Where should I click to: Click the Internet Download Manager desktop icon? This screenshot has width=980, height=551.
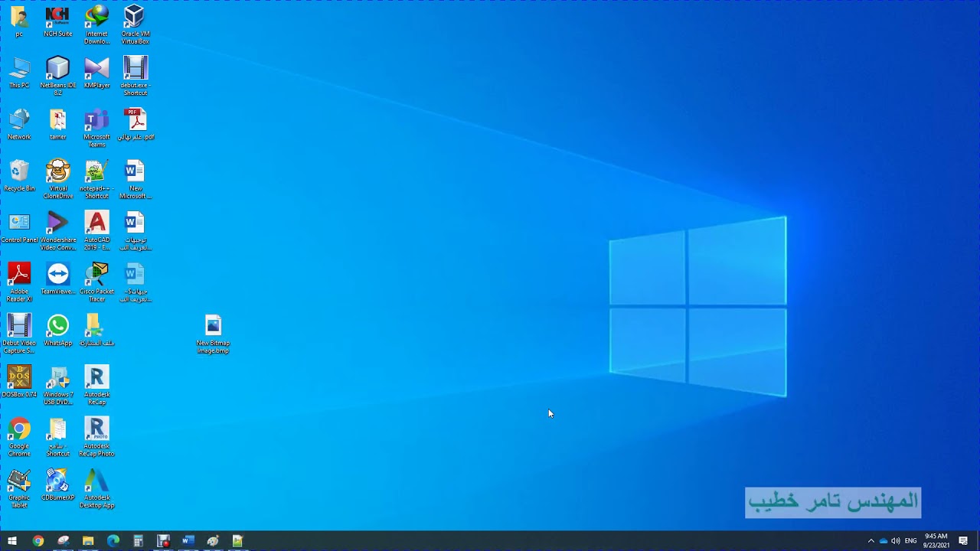click(96, 25)
